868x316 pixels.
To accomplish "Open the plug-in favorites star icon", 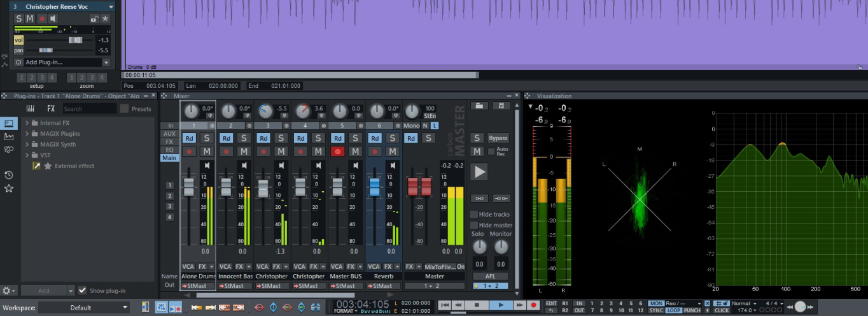I will 9,189.
